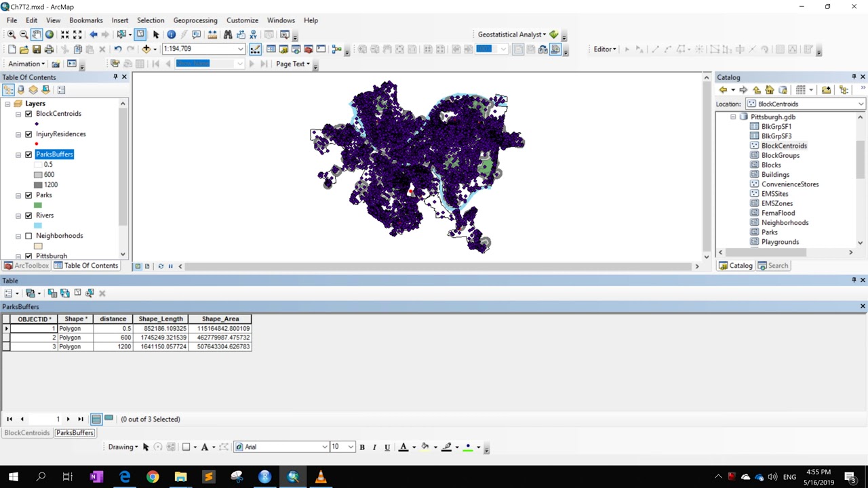Switch to the Search panel tab

(774, 266)
